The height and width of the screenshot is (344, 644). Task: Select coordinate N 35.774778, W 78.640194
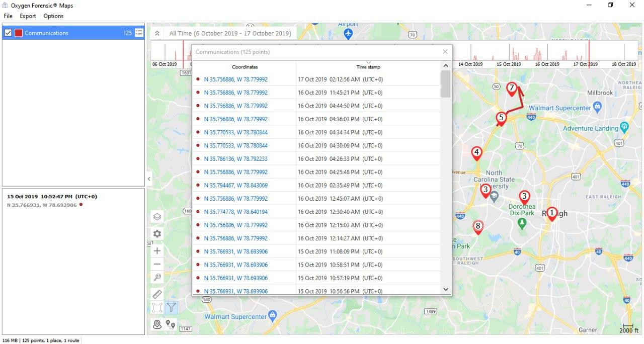(x=235, y=212)
